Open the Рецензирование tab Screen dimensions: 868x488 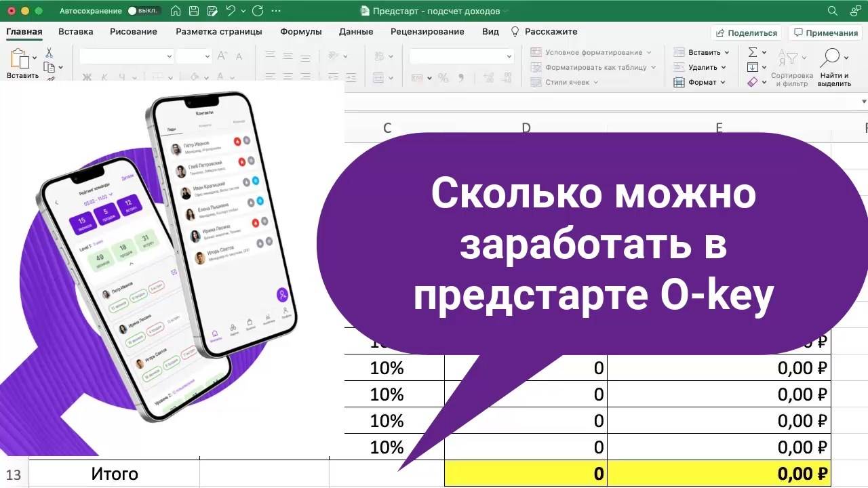tap(427, 32)
